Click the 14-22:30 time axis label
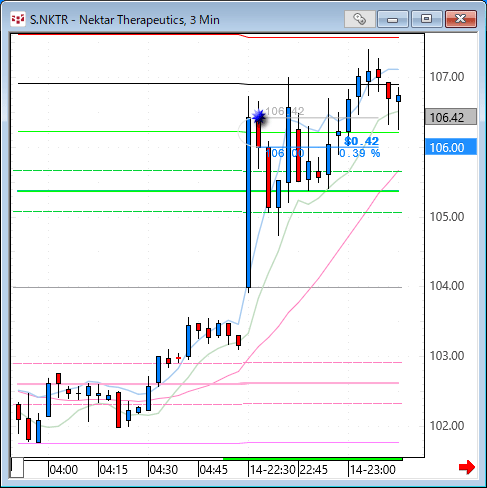This screenshot has width=487, height=488. tap(273, 470)
